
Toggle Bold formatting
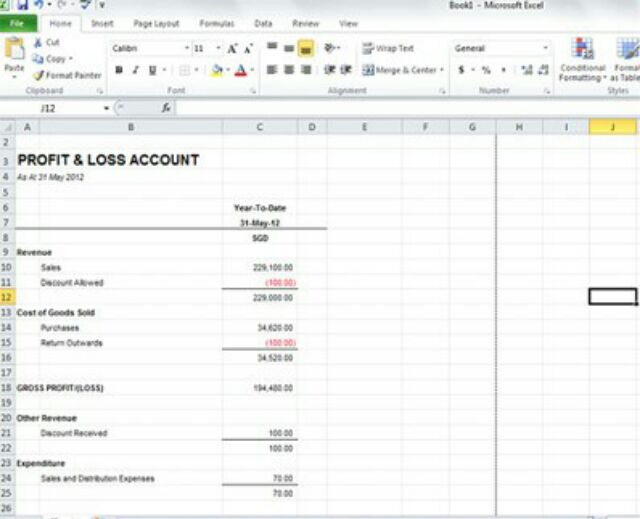click(x=119, y=70)
